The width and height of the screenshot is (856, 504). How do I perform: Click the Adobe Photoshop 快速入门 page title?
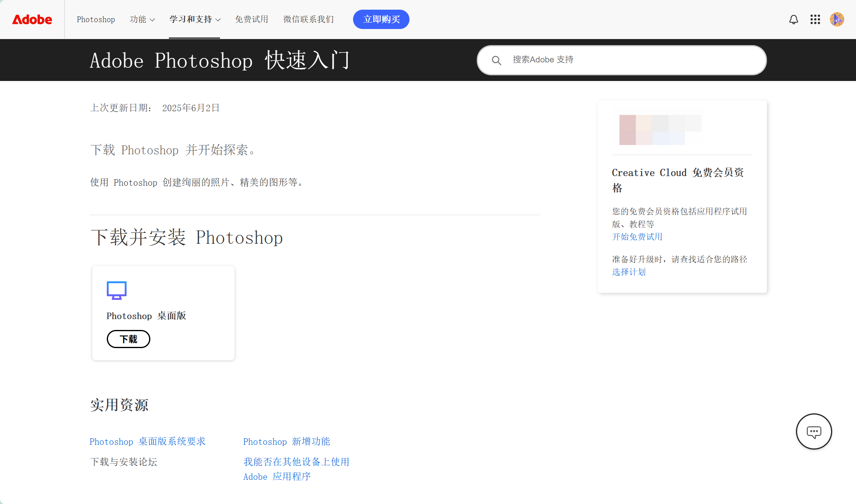(x=220, y=60)
